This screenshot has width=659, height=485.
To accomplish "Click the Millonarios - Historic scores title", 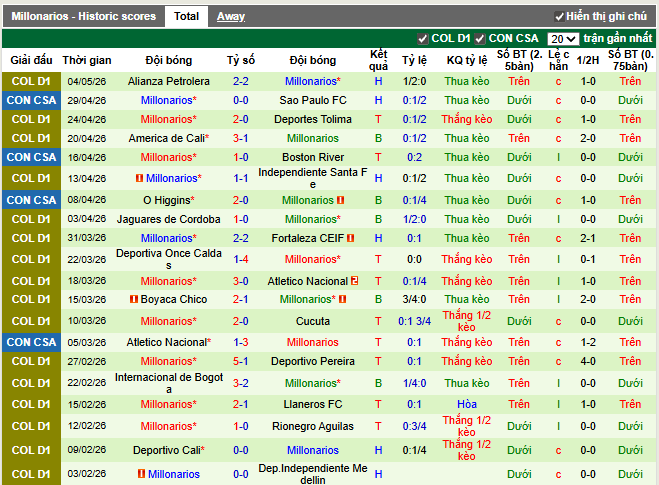I will click(x=84, y=16).
